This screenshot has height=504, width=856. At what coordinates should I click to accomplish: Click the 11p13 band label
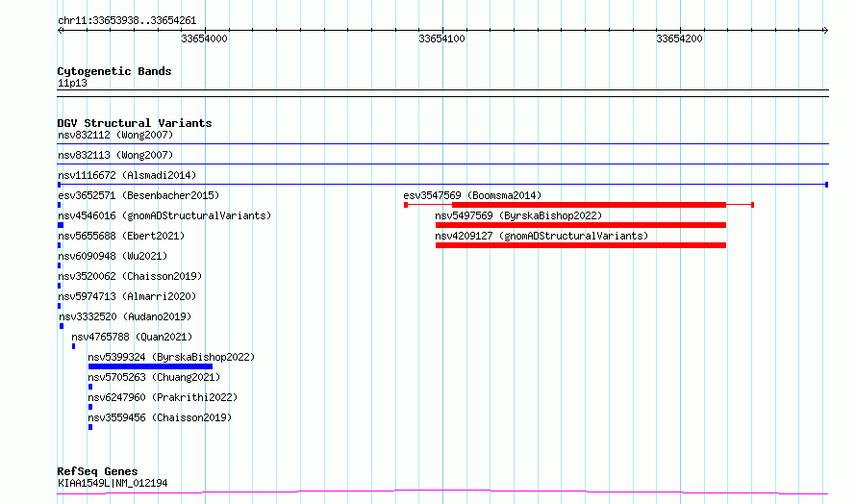pos(72,83)
